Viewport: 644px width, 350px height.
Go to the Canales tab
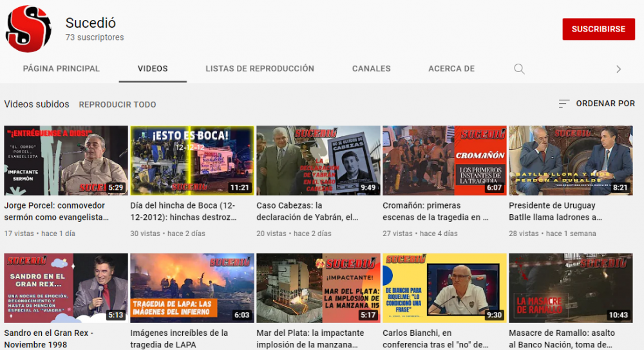pyautogui.click(x=371, y=69)
